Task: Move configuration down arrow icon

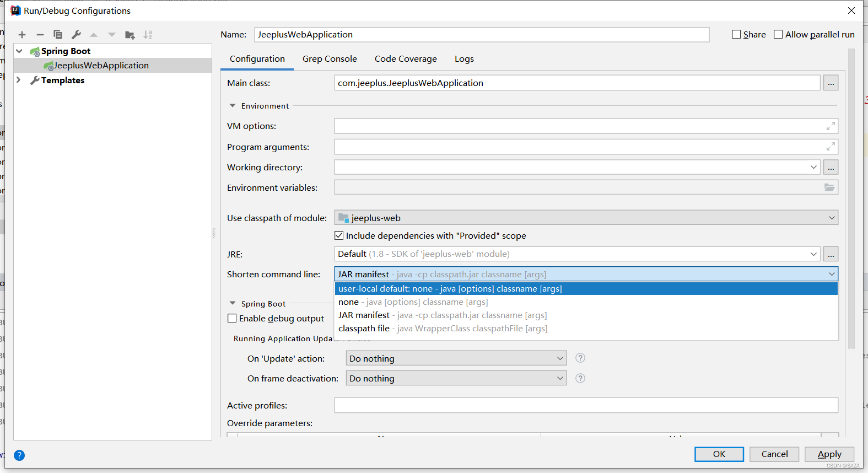Action: coord(112,35)
